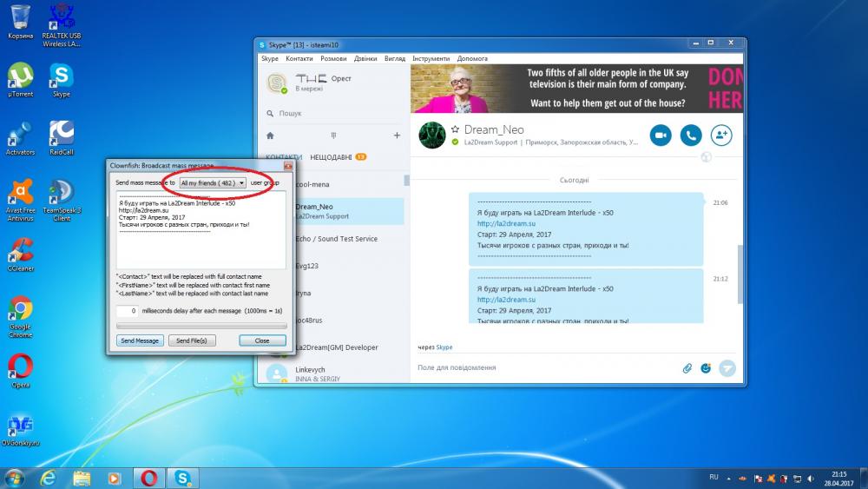The height and width of the screenshot is (489, 868).
Task: Click the plus icon above the contact list
Action: (397, 135)
